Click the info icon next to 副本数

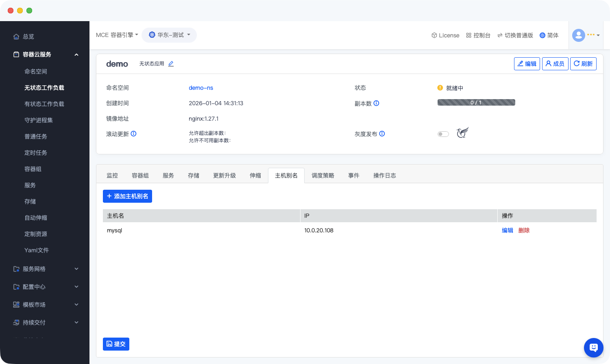click(x=376, y=103)
